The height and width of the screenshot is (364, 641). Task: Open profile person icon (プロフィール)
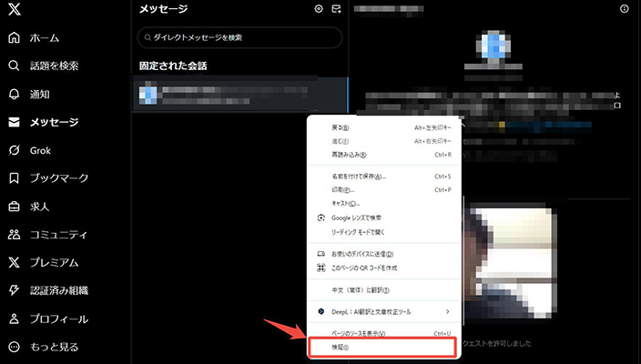(14, 318)
